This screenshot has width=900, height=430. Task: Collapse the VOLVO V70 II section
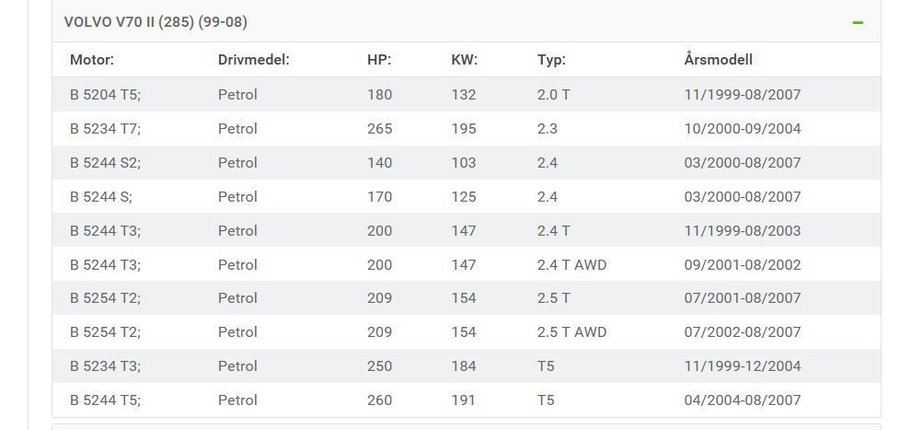point(857,22)
